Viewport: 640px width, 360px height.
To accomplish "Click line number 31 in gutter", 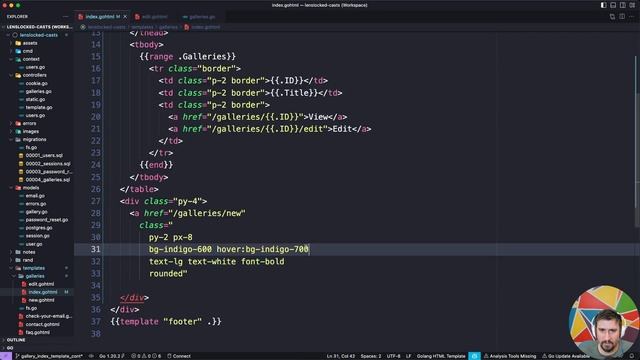I will tap(96, 249).
